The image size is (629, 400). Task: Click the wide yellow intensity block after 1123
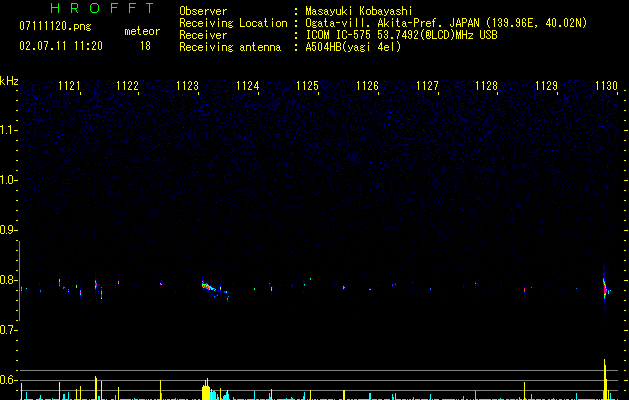point(206,391)
